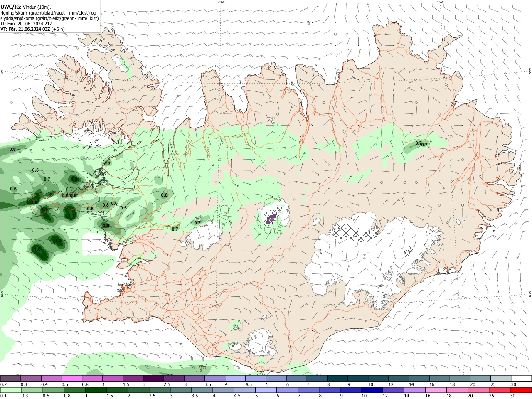Click the 0.1 label on the rain scale
Screen dimensions: 532x399
click(3, 396)
